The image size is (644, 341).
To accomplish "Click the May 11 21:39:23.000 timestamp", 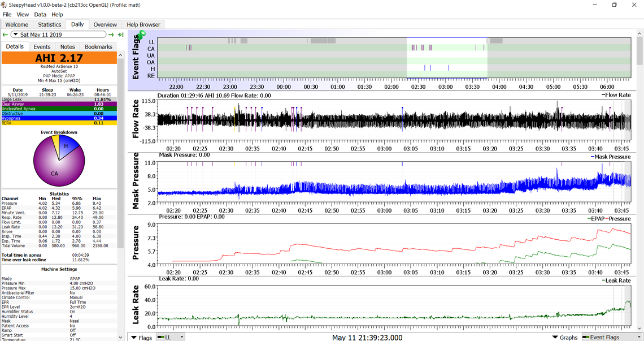I will pyautogui.click(x=367, y=337).
